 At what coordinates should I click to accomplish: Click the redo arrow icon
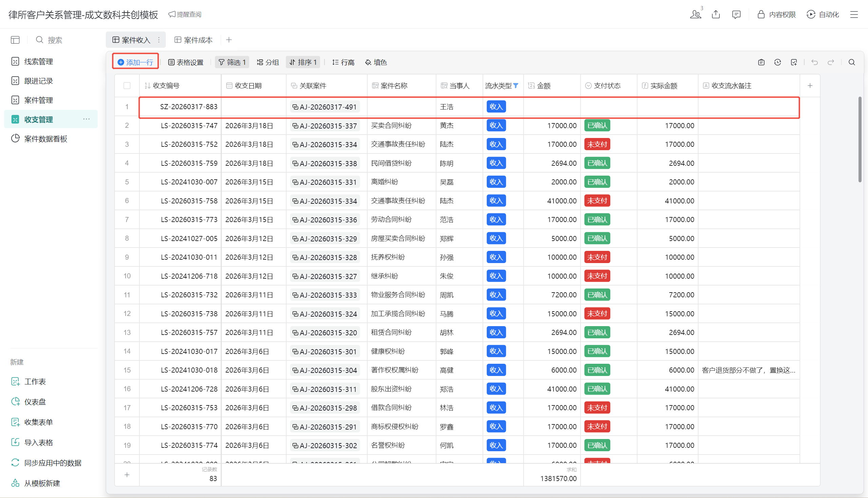pos(831,62)
